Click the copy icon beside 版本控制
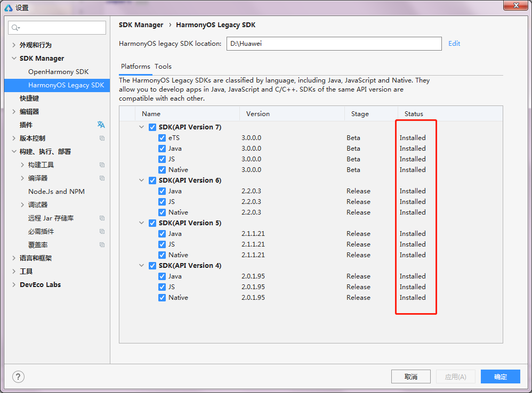The height and width of the screenshot is (393, 532). coord(102,138)
